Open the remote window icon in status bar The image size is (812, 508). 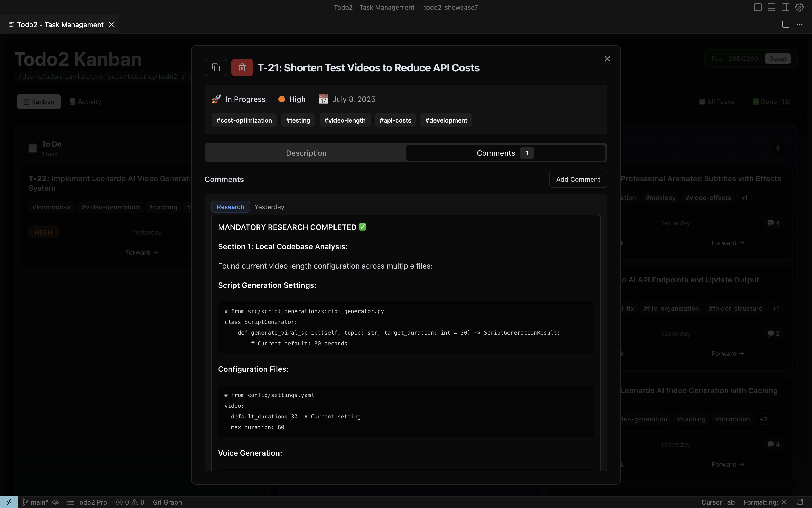tap(9, 502)
